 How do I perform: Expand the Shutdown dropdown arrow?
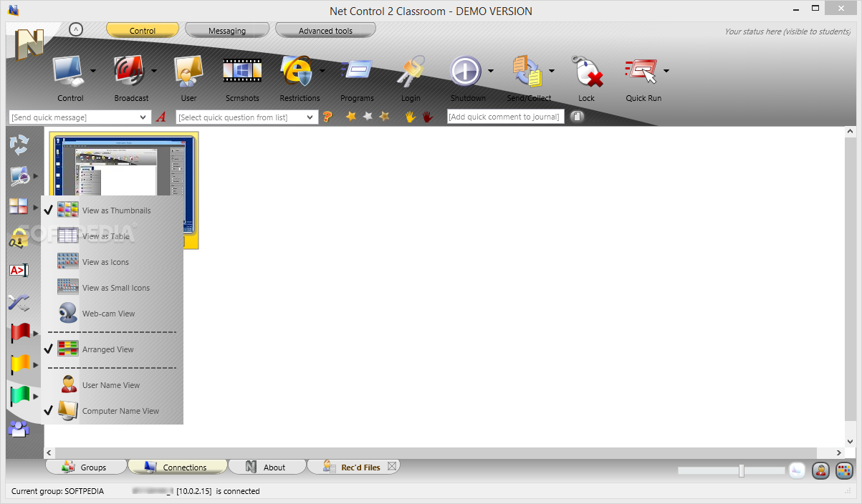[491, 71]
